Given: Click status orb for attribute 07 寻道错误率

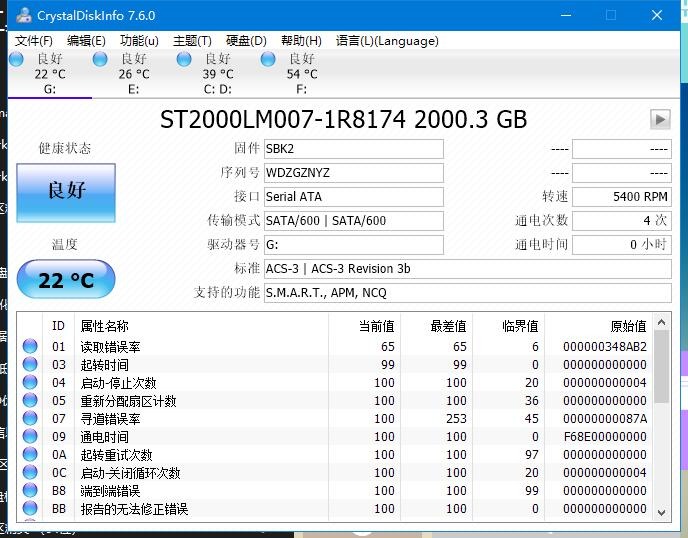Looking at the screenshot, I should pos(30,418).
